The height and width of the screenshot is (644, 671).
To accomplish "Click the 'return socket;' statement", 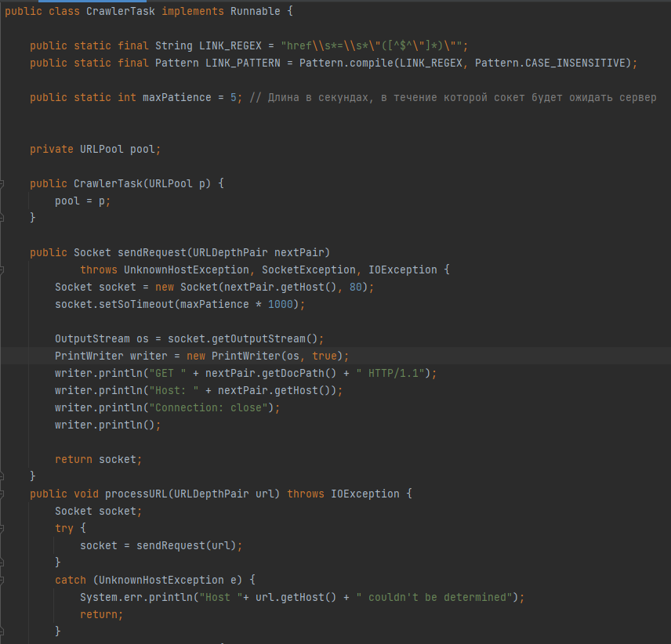I will point(99,460).
